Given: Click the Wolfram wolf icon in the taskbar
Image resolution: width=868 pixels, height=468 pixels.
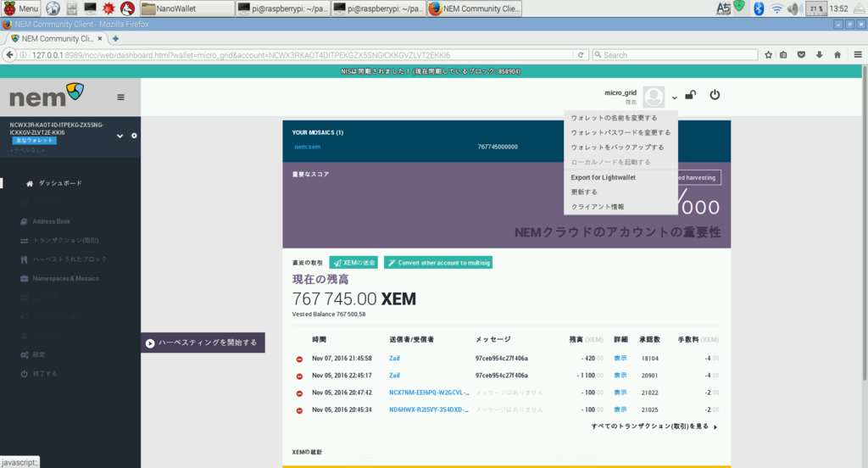Looking at the screenshot, I should coord(127,8).
